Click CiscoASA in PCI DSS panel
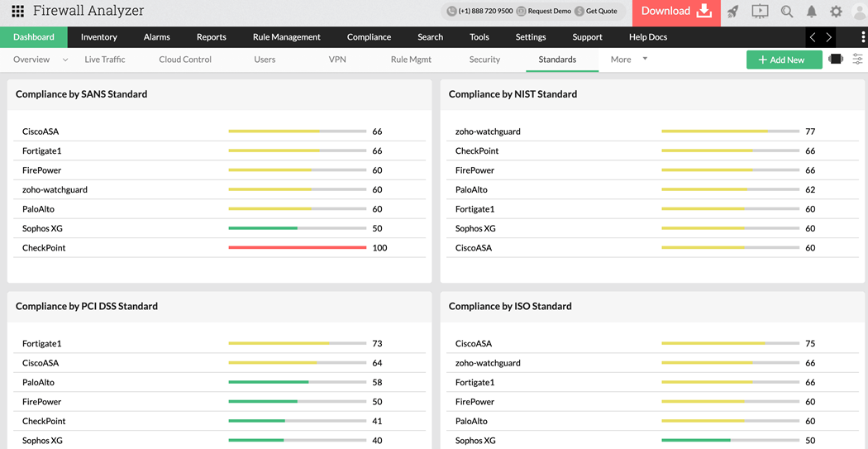 pos(41,363)
